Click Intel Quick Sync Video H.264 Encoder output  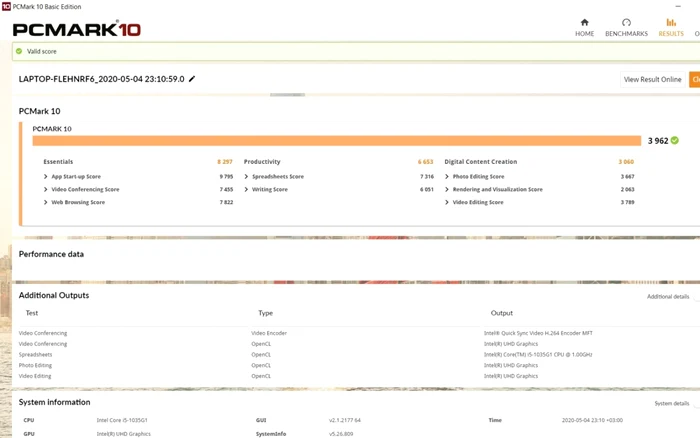coord(538,333)
